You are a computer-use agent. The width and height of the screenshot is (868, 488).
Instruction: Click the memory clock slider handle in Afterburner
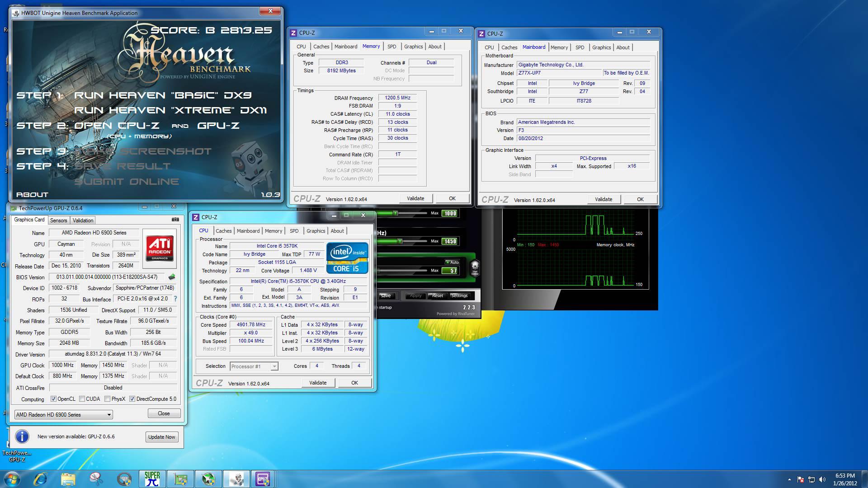pos(400,241)
